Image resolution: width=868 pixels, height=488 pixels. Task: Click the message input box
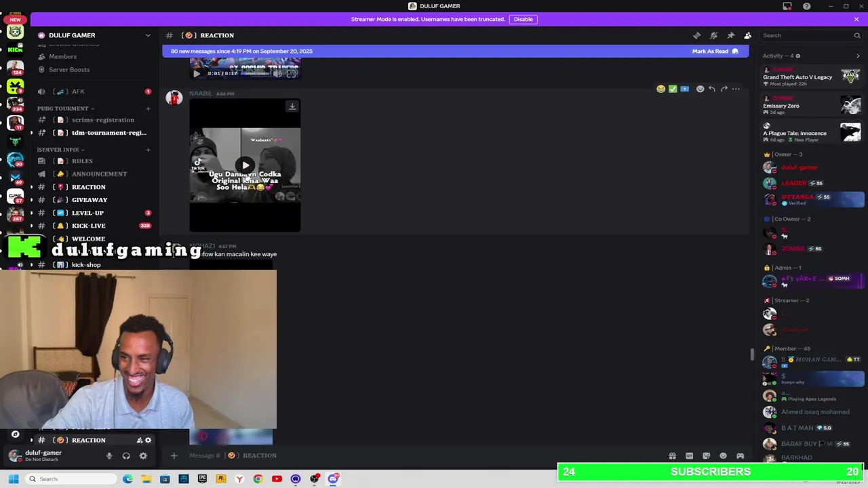point(420,455)
